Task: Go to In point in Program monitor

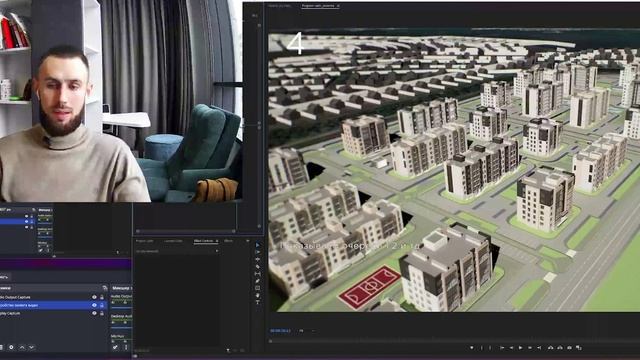Action: [502, 348]
